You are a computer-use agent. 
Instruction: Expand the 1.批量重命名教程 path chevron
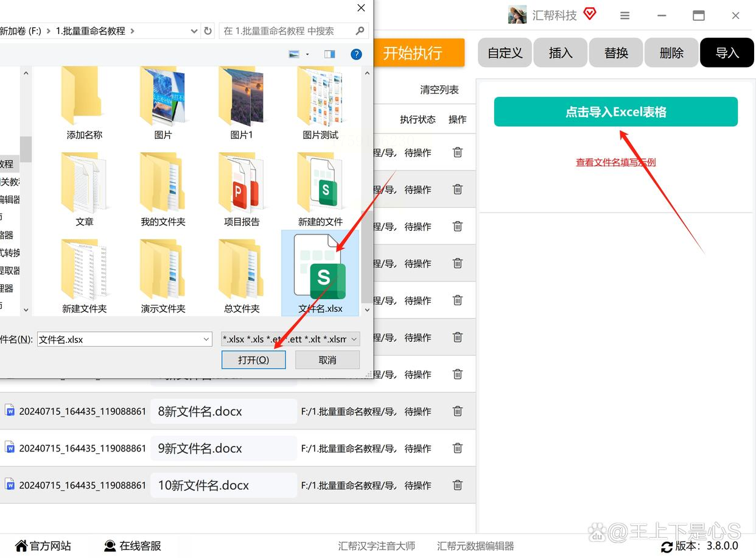click(x=132, y=30)
